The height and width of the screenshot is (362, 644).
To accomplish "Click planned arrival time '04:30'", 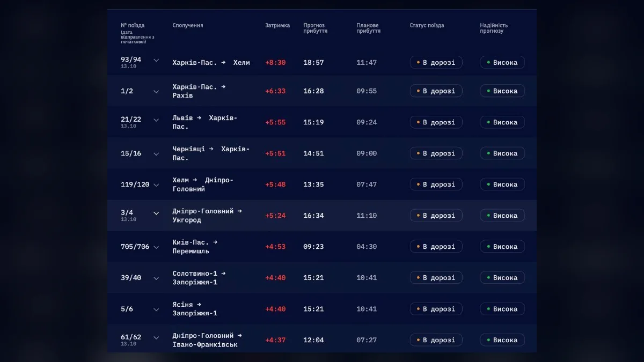I will [367, 247].
